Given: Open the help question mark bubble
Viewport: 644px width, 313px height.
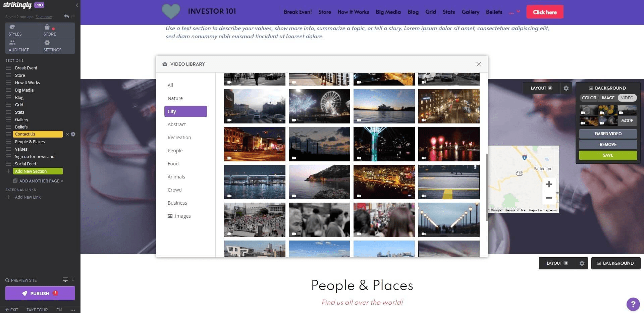Looking at the screenshot, I should click(633, 304).
